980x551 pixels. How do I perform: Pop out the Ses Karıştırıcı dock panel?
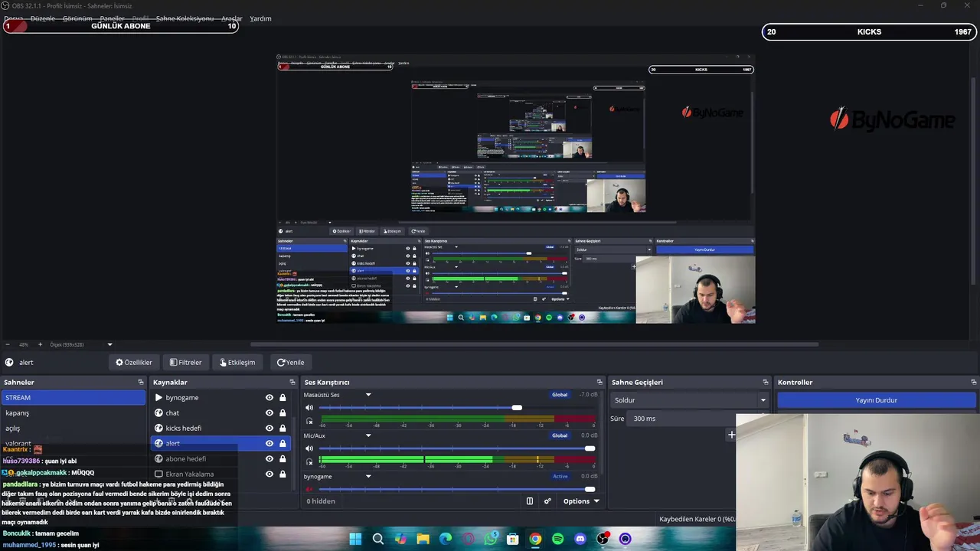[599, 382]
